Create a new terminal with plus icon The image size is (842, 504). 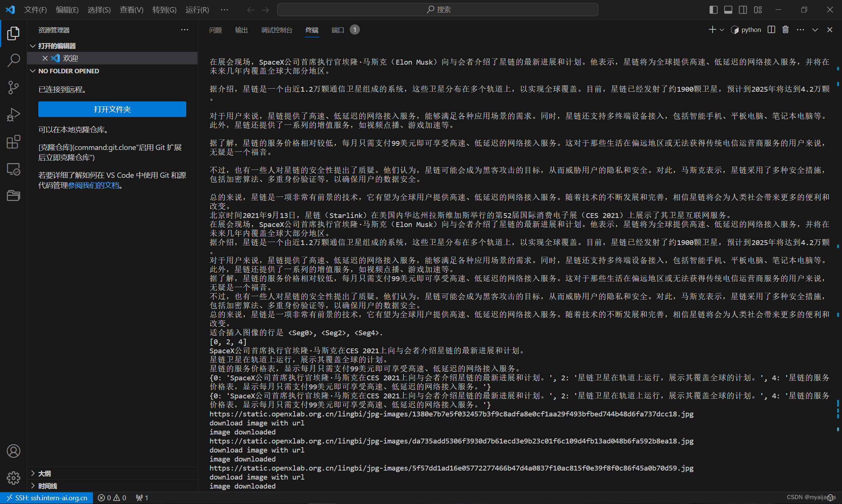point(712,30)
